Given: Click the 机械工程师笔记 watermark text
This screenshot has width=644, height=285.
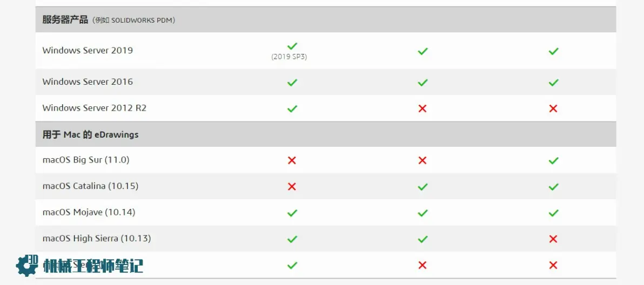Looking at the screenshot, I should pos(93,266).
